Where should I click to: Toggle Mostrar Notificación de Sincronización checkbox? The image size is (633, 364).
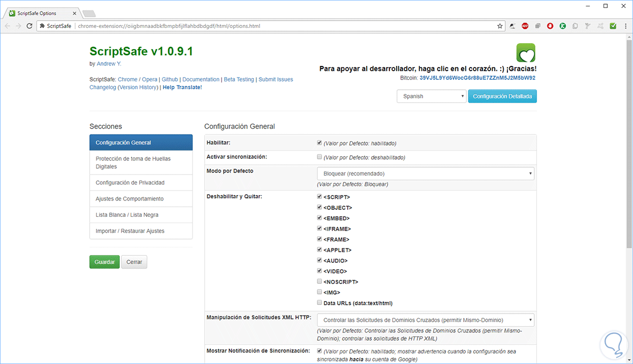[x=319, y=350]
